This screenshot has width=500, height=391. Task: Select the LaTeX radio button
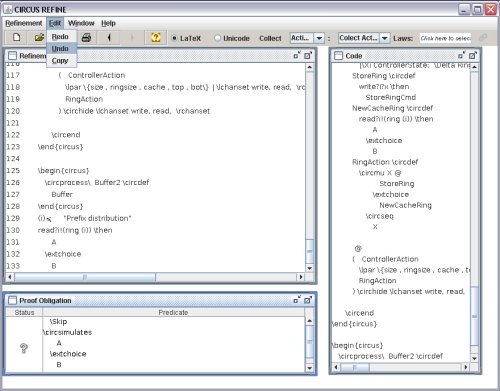tap(186, 38)
